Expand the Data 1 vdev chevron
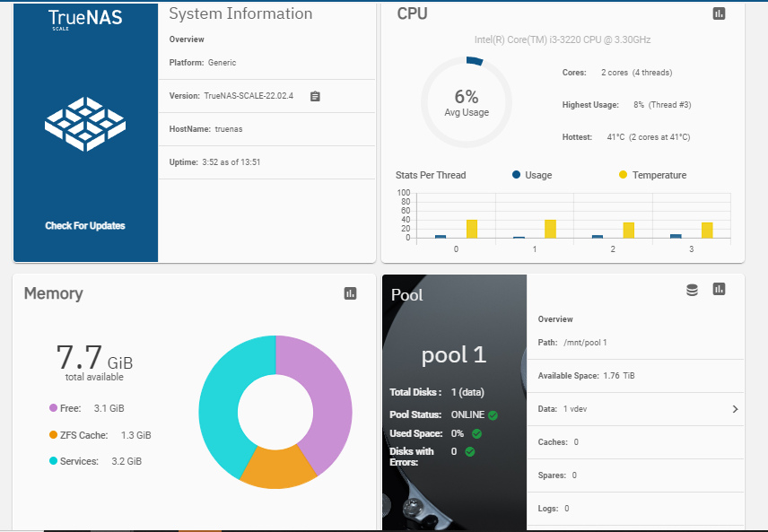 pyautogui.click(x=735, y=409)
